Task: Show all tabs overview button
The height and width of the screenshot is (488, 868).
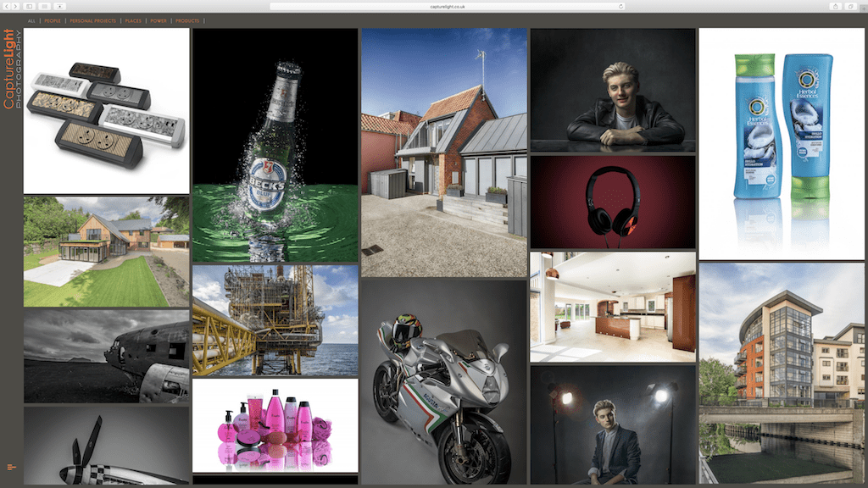Action: [851, 6]
